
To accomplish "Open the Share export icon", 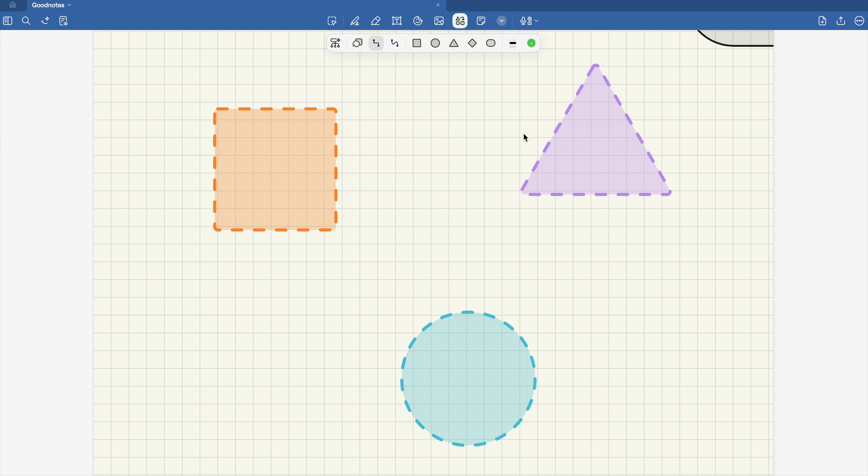I will (841, 21).
